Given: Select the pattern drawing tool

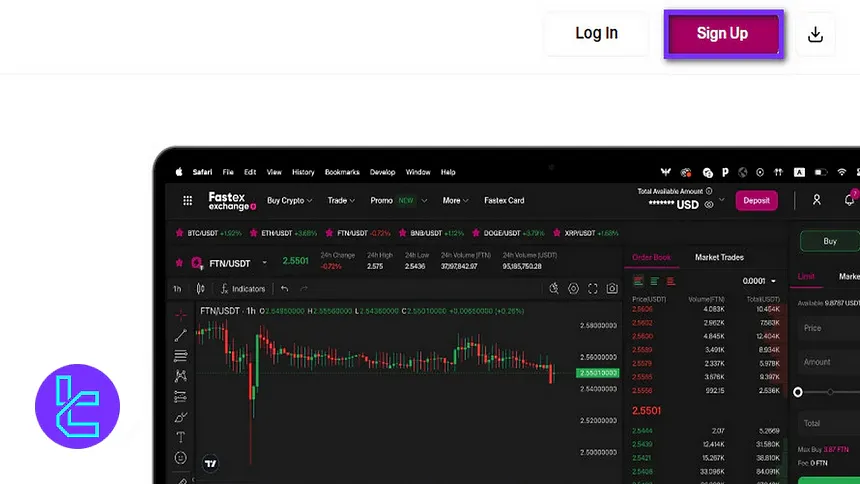Looking at the screenshot, I should (x=180, y=376).
